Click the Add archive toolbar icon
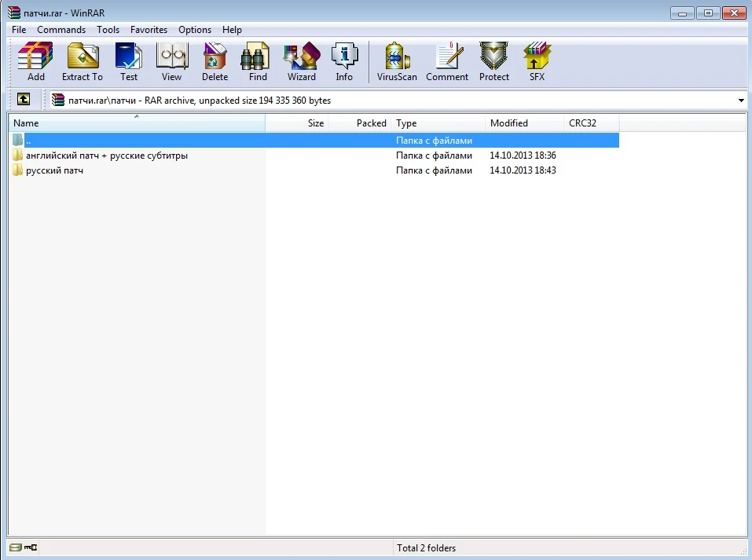 tap(35, 61)
